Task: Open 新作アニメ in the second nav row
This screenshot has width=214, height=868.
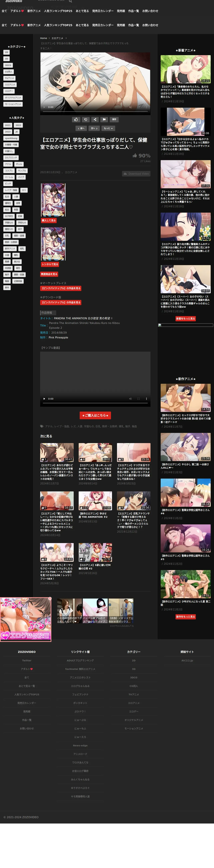Action: (x=34, y=25)
